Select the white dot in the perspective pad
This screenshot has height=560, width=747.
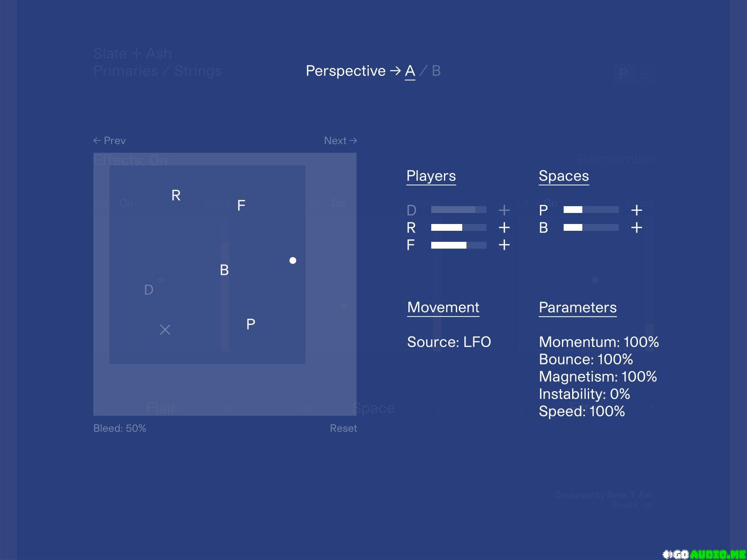(x=293, y=260)
